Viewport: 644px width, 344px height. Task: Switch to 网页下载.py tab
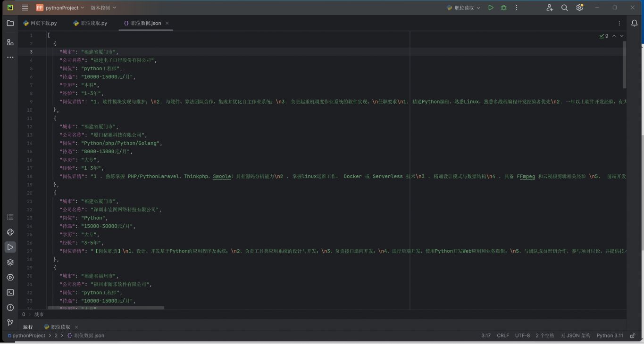[x=40, y=23]
